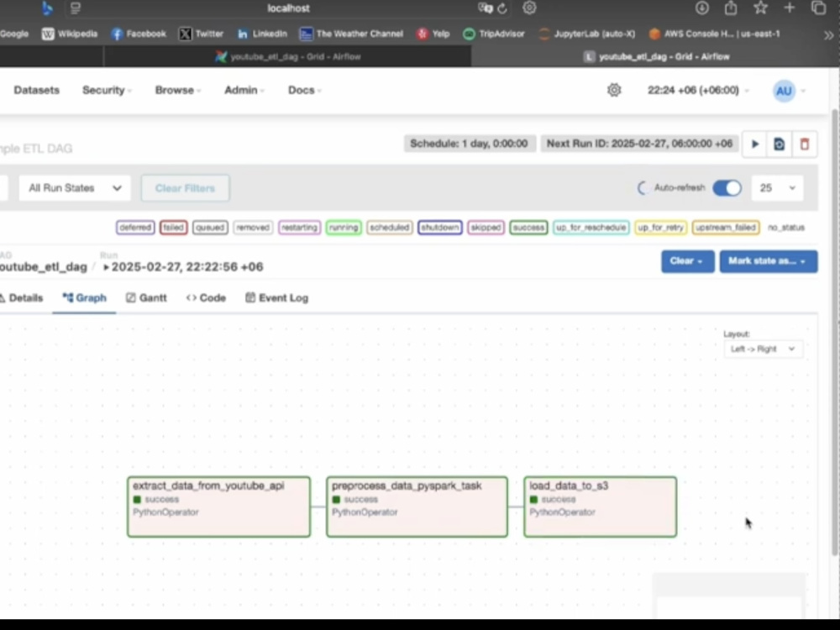Reload the page in the browser toolbar
840x630 pixels.
pos(502,8)
